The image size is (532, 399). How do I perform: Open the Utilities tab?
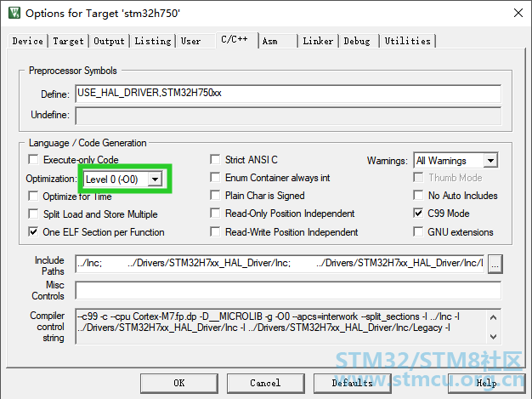click(408, 41)
